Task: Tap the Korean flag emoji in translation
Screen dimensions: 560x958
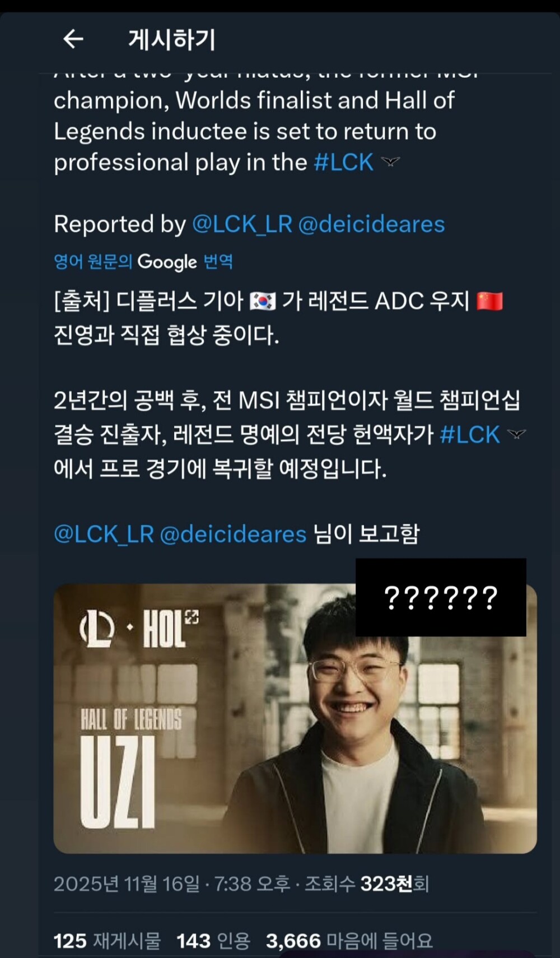Action: (263, 301)
